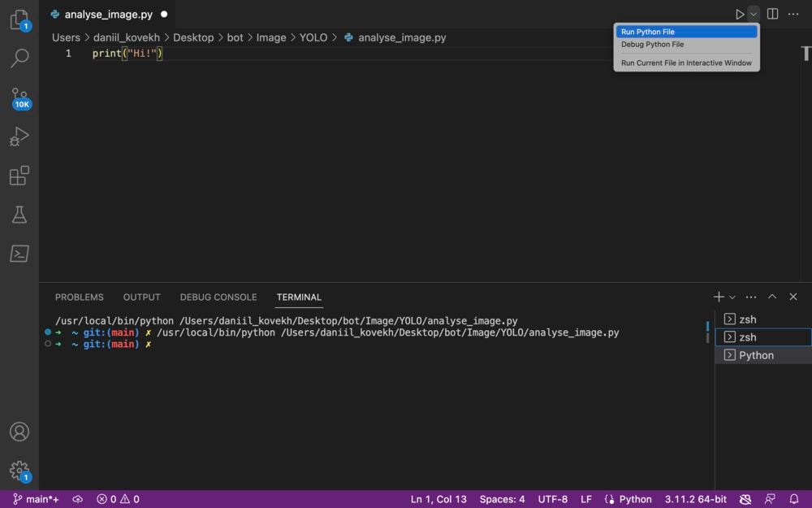The image size is (812, 508).
Task: Click the main* branch in the status bar
Action: pyautogui.click(x=34, y=499)
